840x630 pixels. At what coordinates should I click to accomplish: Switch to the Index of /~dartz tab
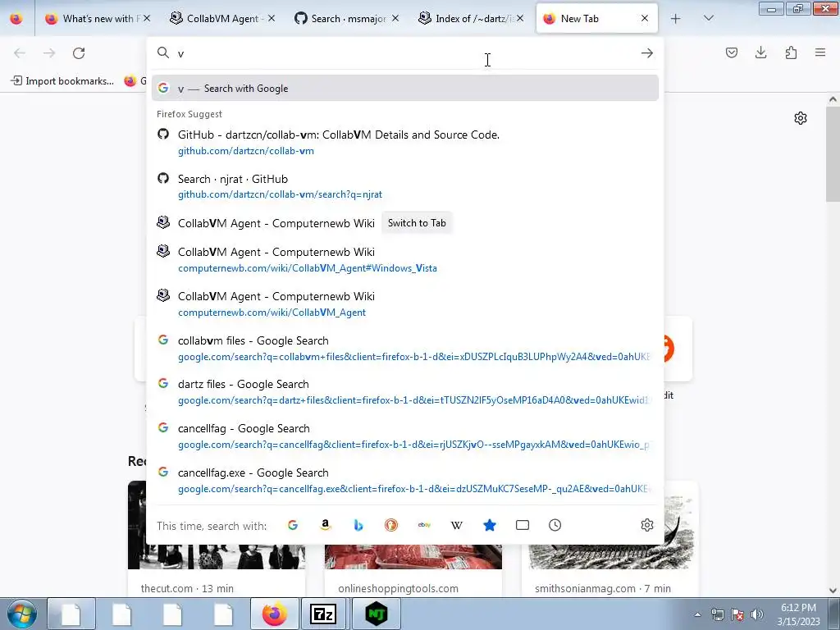[x=470, y=19]
